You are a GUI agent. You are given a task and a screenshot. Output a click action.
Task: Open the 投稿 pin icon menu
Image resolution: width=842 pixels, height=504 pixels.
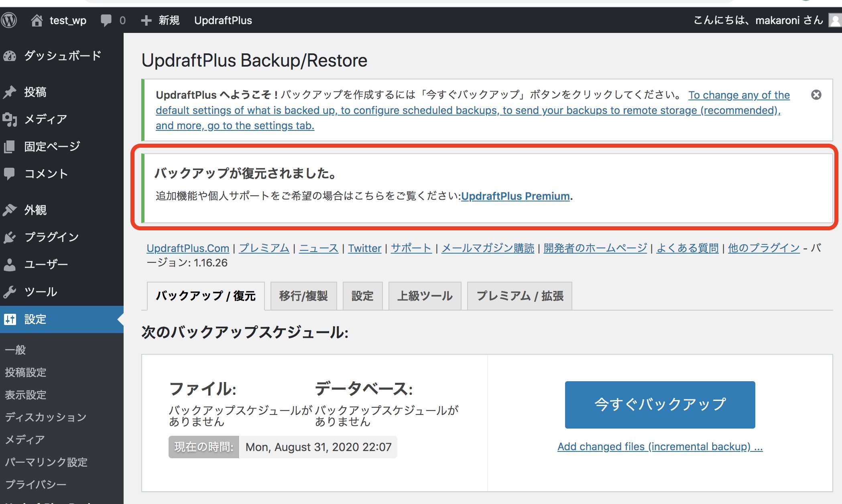pyautogui.click(x=10, y=92)
